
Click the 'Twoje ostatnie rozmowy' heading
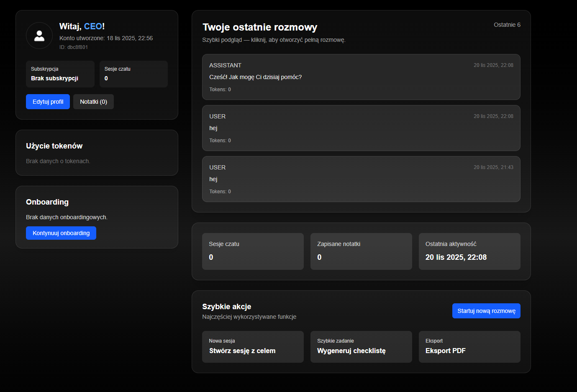tap(260, 27)
